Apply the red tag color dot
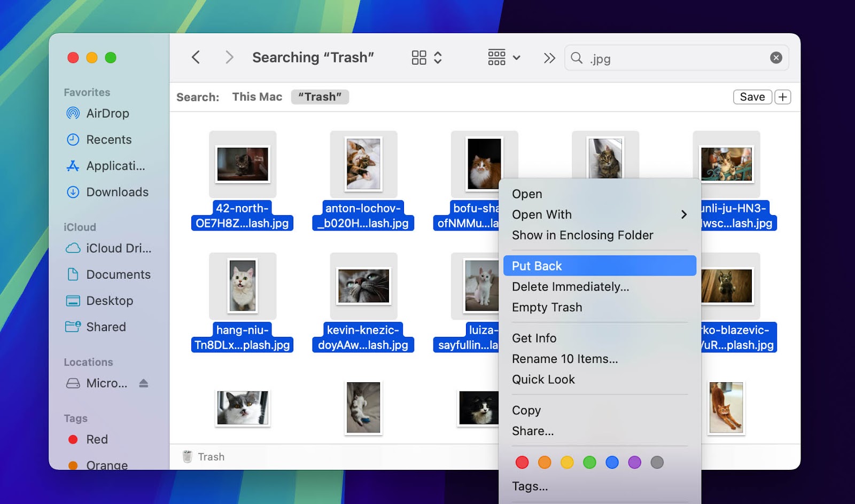This screenshot has width=855, height=504. point(522,462)
